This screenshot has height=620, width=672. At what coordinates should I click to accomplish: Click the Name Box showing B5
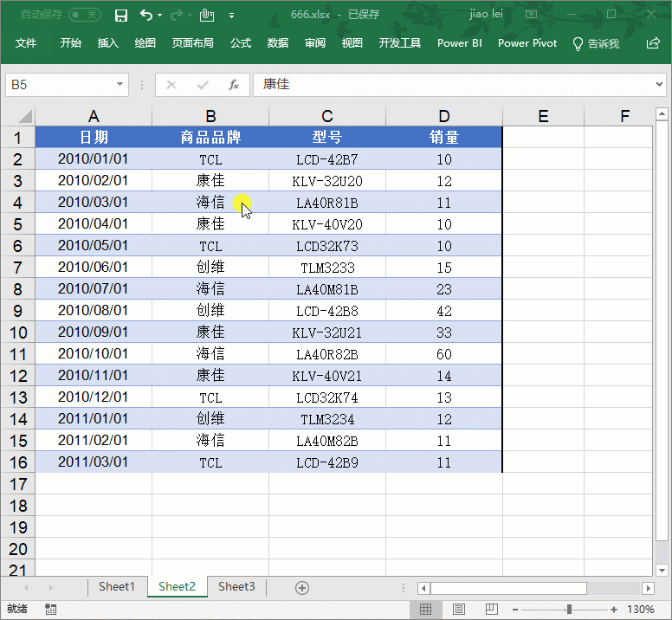pos(60,84)
